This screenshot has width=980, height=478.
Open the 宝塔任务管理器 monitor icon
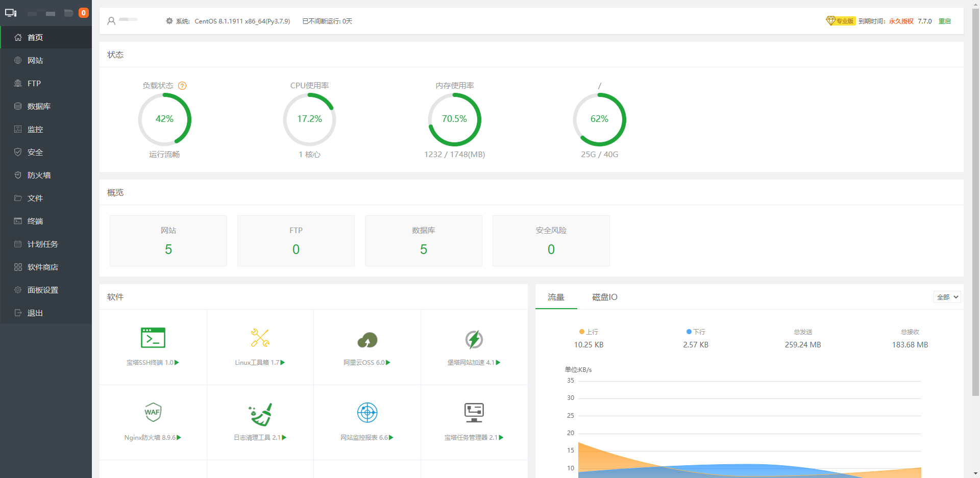tap(474, 412)
